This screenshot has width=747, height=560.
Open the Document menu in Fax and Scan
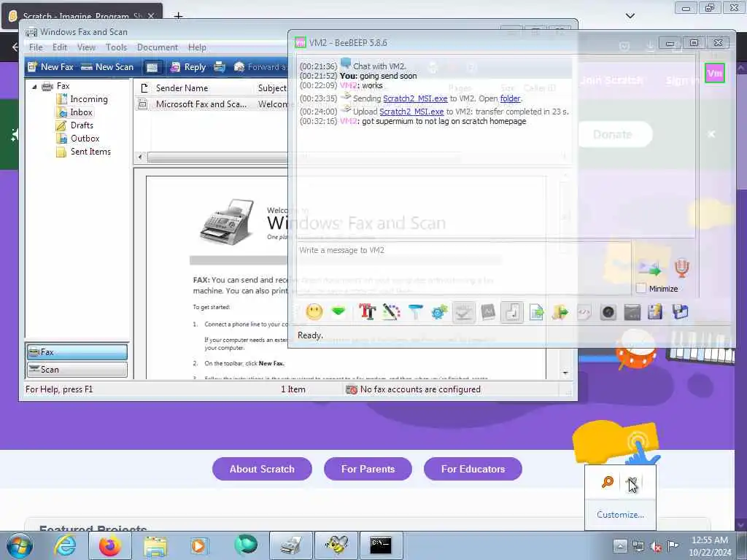coord(158,47)
